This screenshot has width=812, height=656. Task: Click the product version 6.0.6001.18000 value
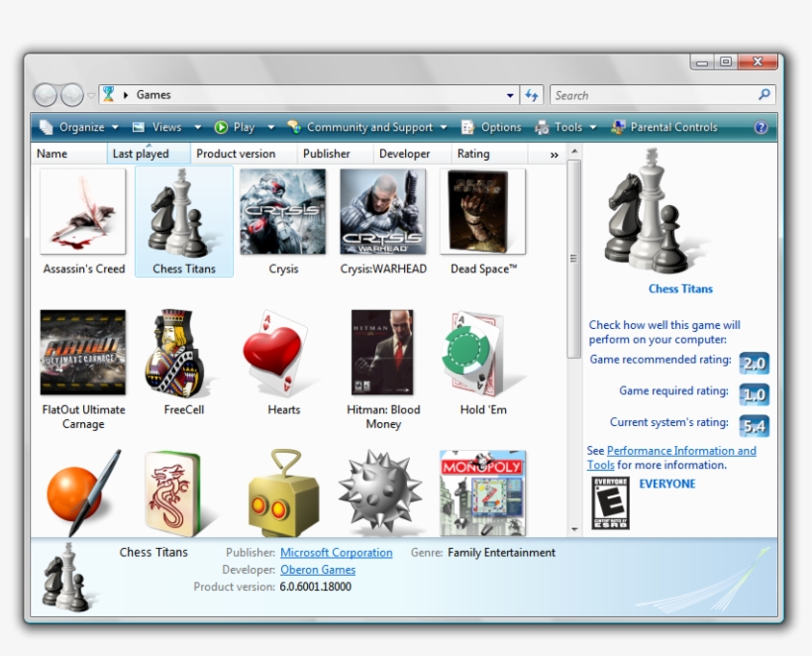[x=315, y=587]
